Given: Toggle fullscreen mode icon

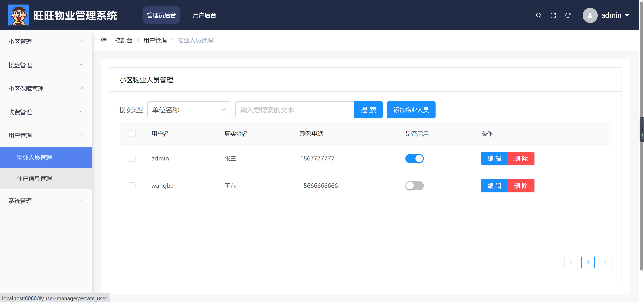Looking at the screenshot, I should point(553,15).
